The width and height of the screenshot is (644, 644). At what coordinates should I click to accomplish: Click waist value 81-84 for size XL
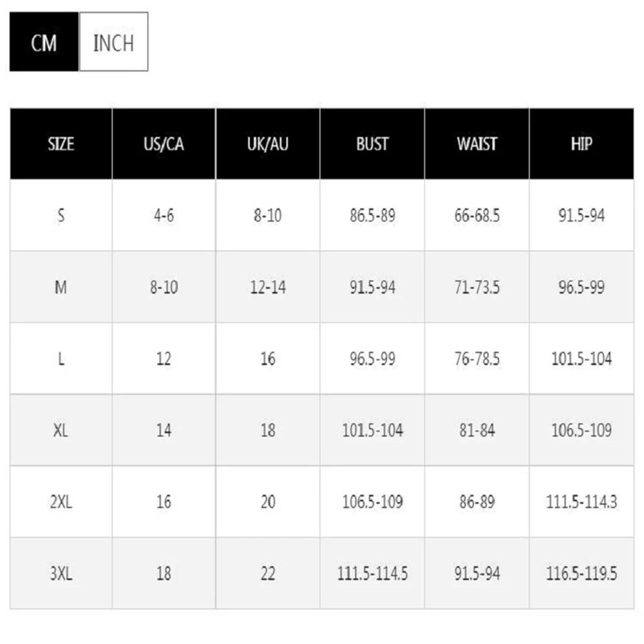coord(477,430)
